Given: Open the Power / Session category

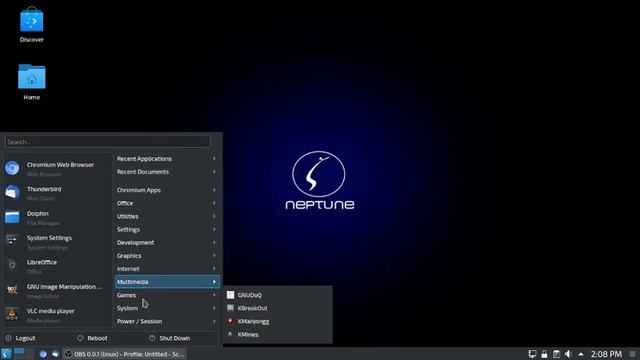Looking at the screenshot, I should pos(167,321).
